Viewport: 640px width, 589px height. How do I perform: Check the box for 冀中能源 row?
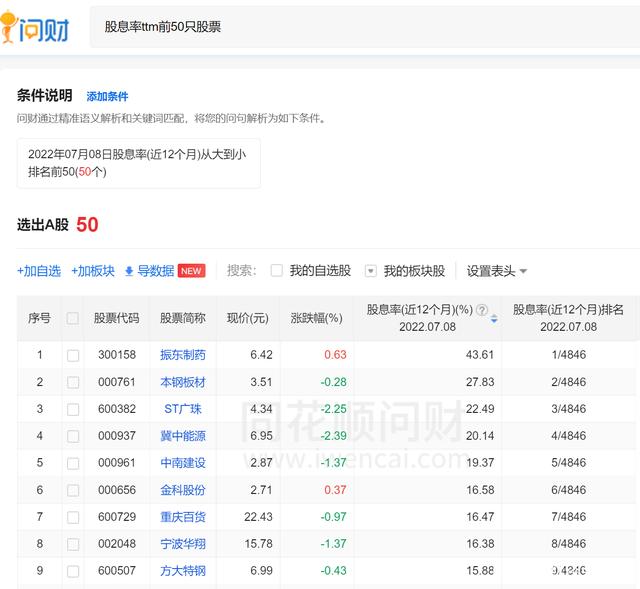point(73,437)
